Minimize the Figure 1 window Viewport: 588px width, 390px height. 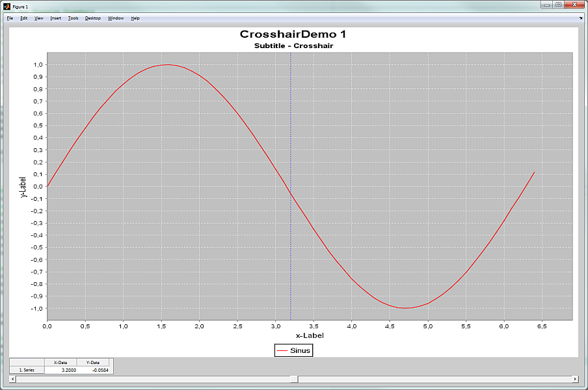[547, 5]
